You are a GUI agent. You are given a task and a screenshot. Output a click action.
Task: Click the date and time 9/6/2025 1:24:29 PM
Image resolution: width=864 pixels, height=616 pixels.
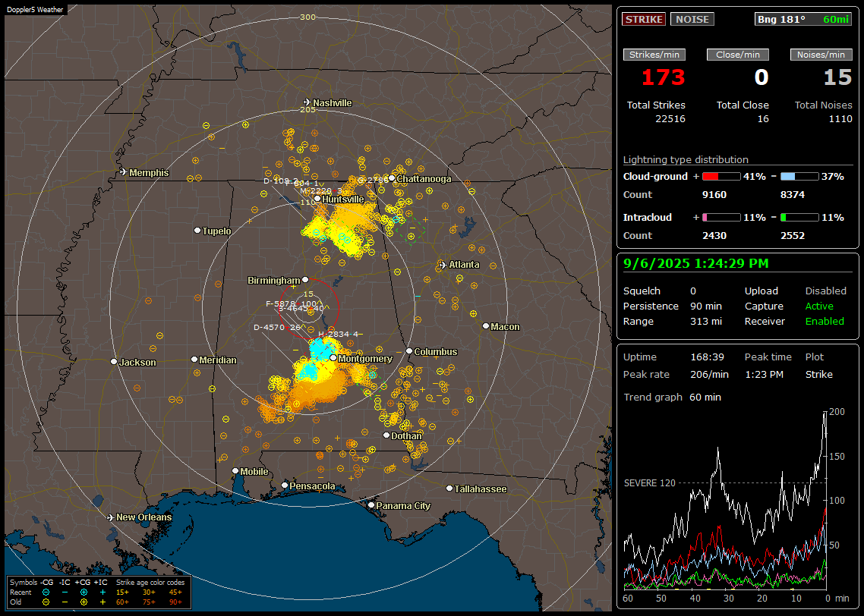tap(695, 264)
